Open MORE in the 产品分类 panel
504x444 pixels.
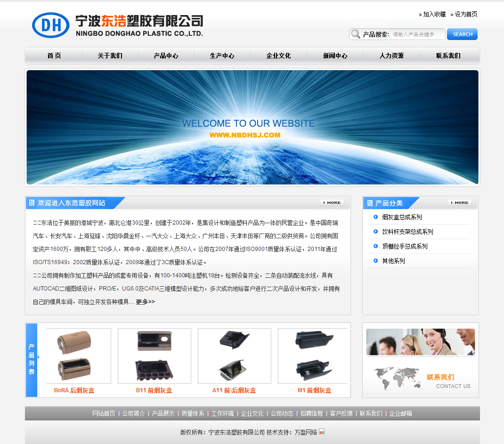tap(459, 202)
